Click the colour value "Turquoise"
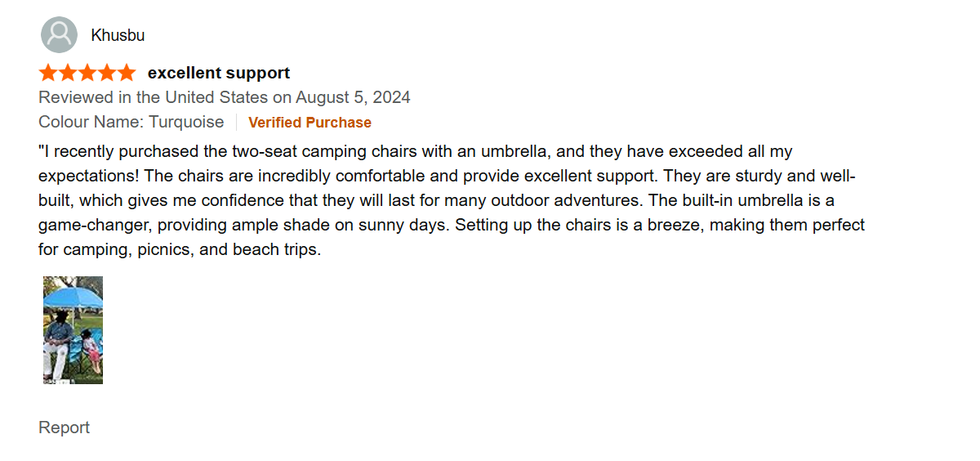 point(186,122)
